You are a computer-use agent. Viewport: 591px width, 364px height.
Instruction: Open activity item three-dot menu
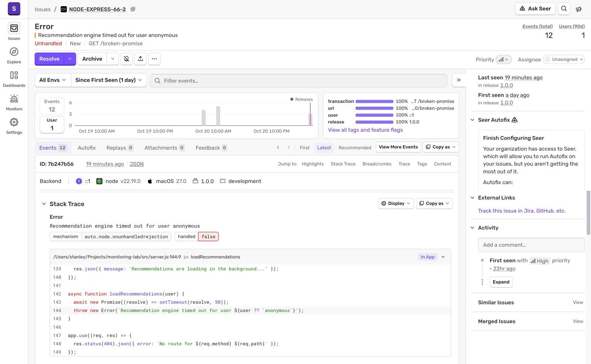click(482, 282)
